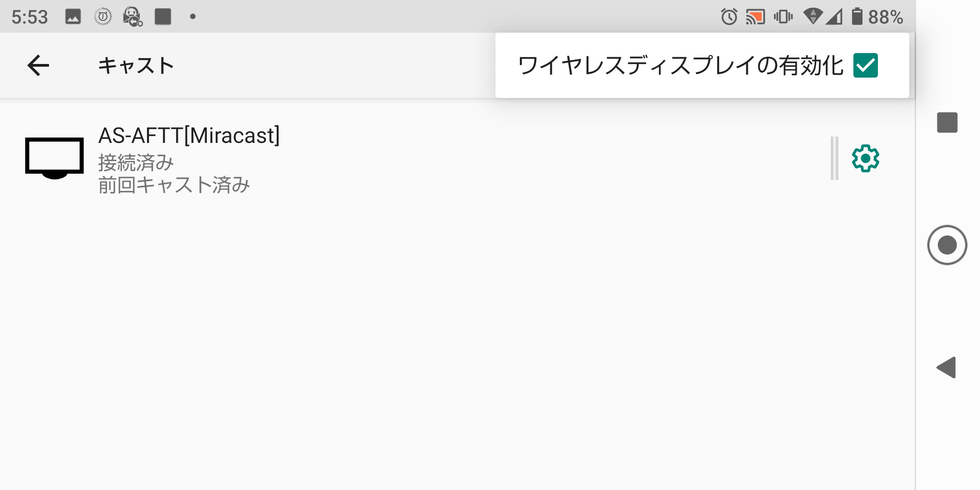The image size is (980, 490).
Task: Tap the Wi-Fi signal status icon
Action: point(813,17)
